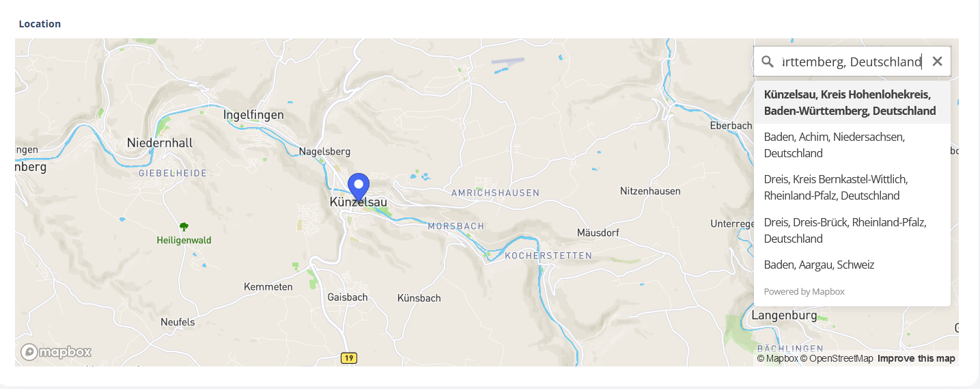Choose Baden, Achim, Niedersachsen suggestion
The image size is (980, 389).
(x=852, y=145)
